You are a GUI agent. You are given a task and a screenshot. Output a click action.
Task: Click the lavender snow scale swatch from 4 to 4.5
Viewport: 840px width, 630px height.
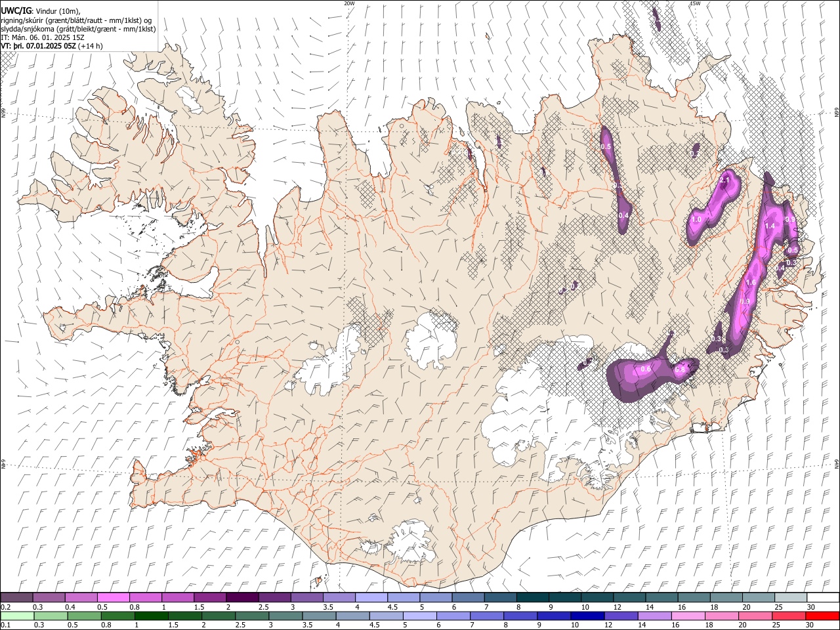coord(371,597)
